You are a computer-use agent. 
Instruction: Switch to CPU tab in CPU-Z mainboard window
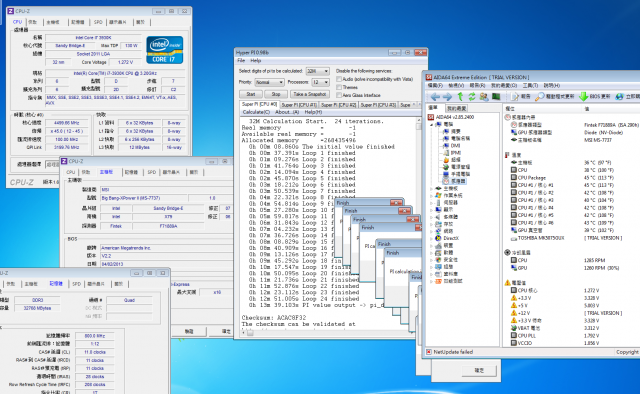tap(71, 172)
